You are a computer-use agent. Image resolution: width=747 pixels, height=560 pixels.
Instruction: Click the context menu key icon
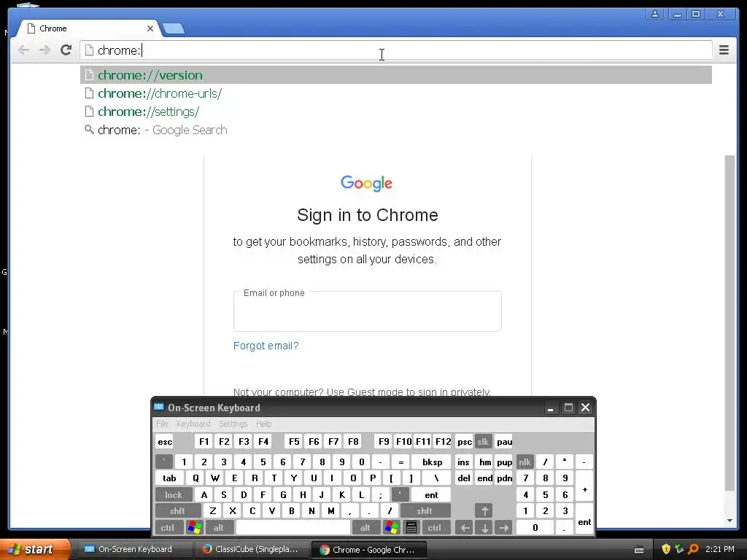(411, 528)
